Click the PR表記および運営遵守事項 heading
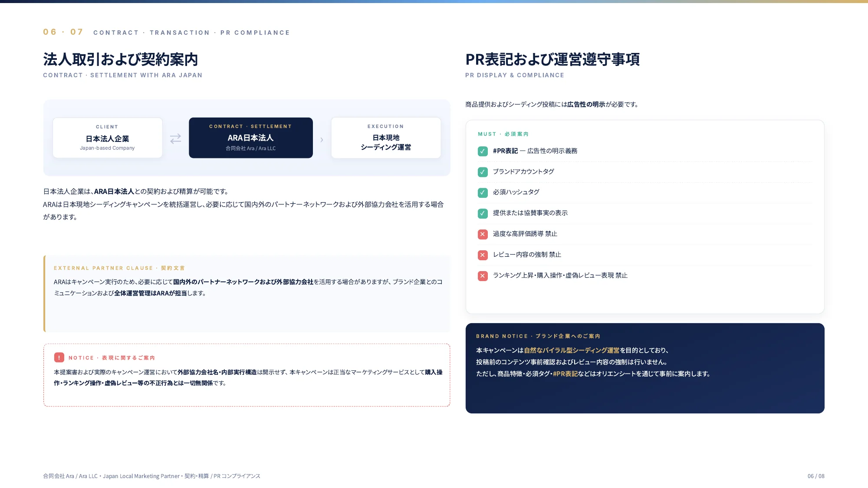 click(x=552, y=59)
